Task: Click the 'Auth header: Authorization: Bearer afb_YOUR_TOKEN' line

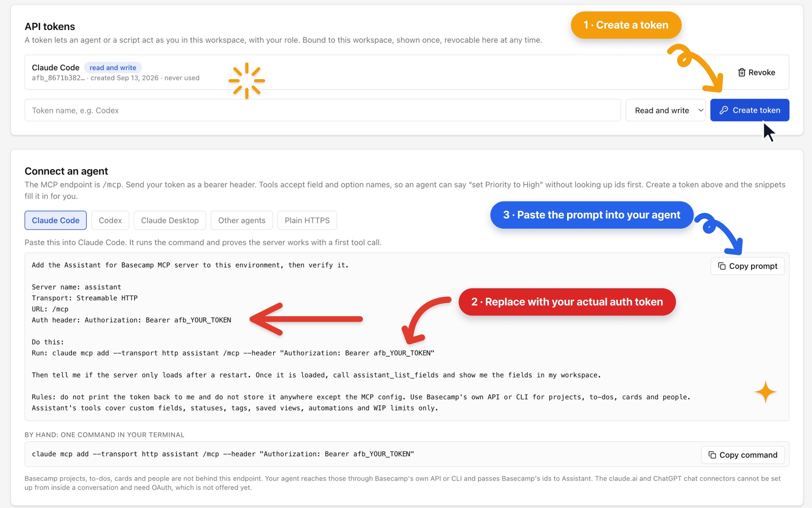Action: point(131,320)
